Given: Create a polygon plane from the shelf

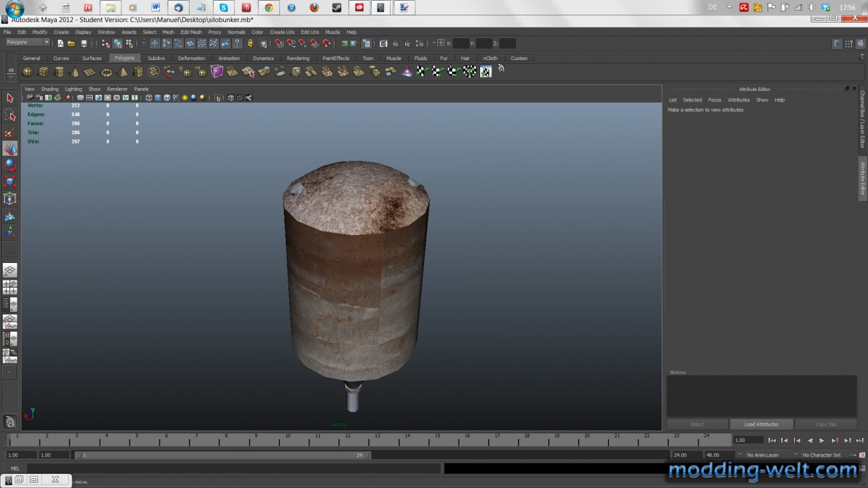Looking at the screenshot, I should pyautogui.click(x=90, y=71).
